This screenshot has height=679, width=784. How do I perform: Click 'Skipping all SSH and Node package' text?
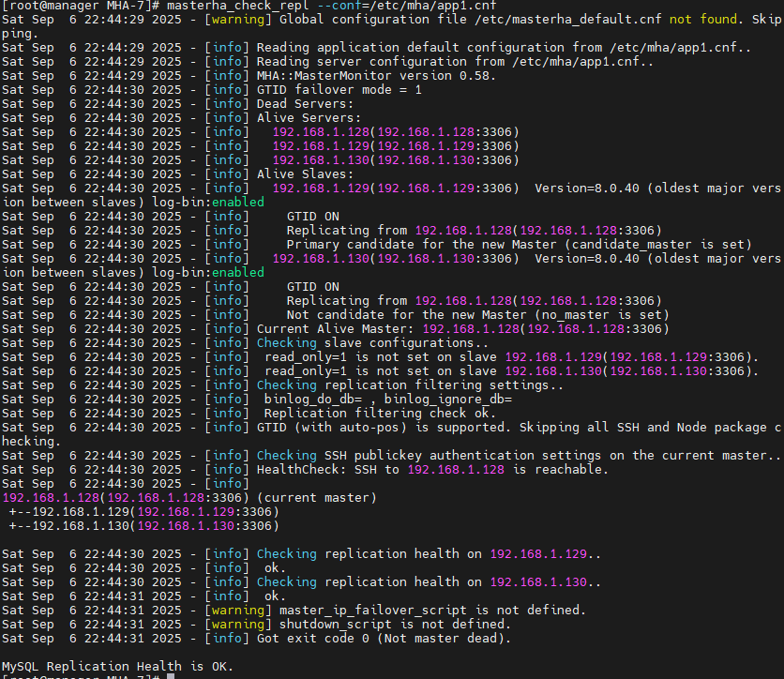(645, 427)
